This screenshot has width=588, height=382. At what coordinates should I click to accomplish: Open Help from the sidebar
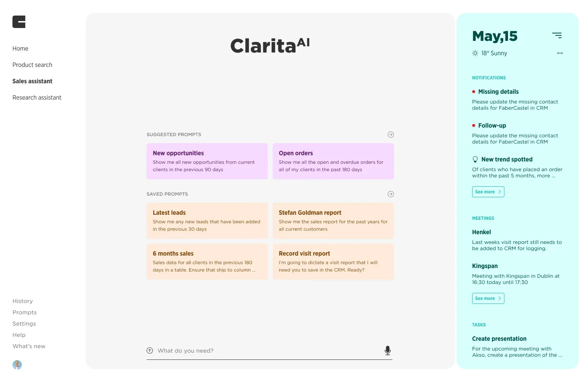click(19, 335)
